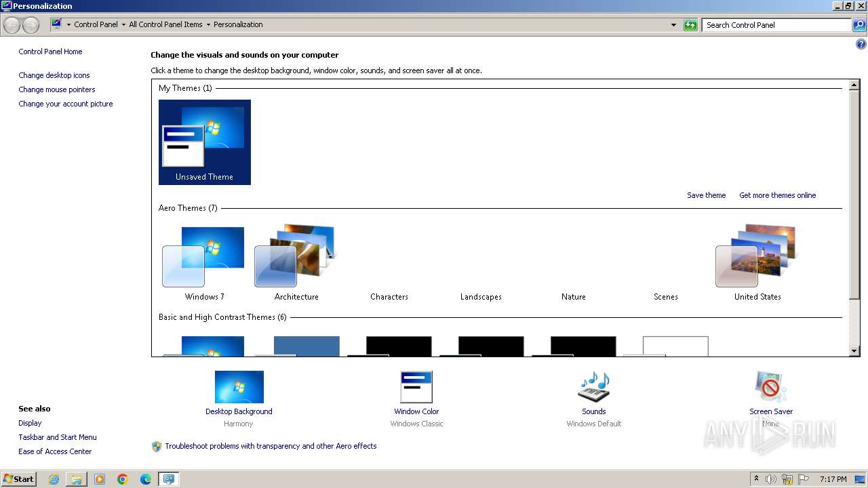Click the Search Control Panel field
Viewport: 868px width, 488px height.
(776, 25)
